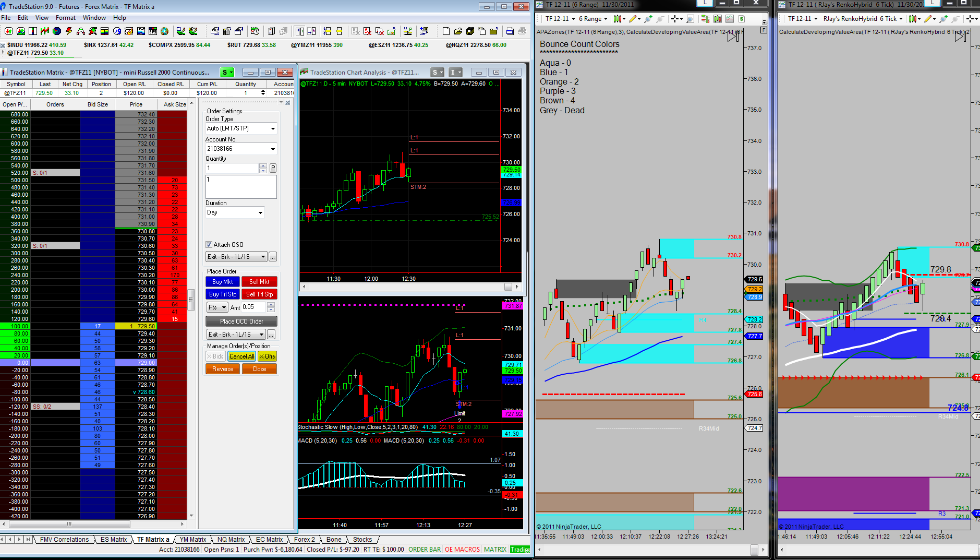Click chart style bars icon in RenkoHybrid chart
Screen dimensions: 980x560
coord(913,19)
